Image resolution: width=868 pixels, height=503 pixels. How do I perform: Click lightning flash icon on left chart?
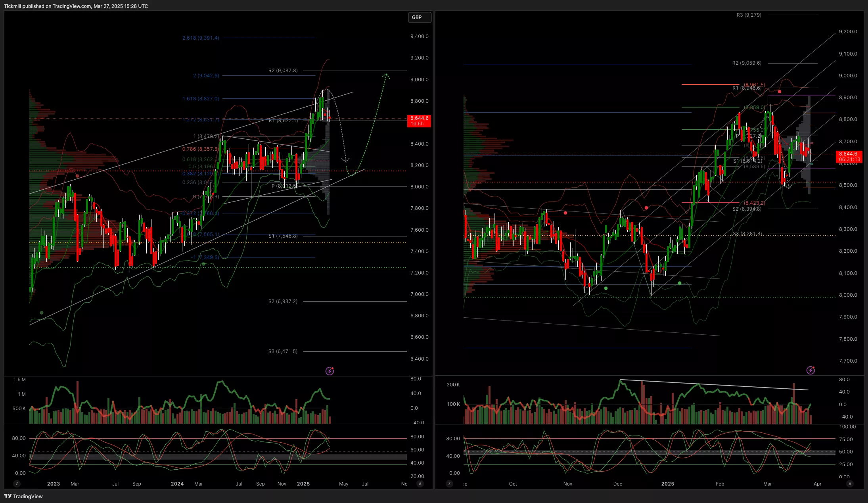tap(330, 371)
